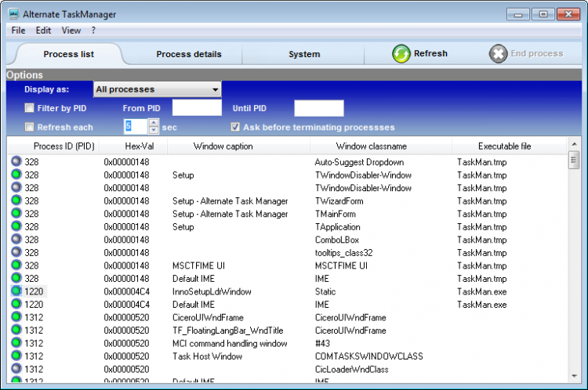The height and width of the screenshot is (390, 588).
Task: Click status icon of ComboLBox row
Action: click(x=16, y=239)
